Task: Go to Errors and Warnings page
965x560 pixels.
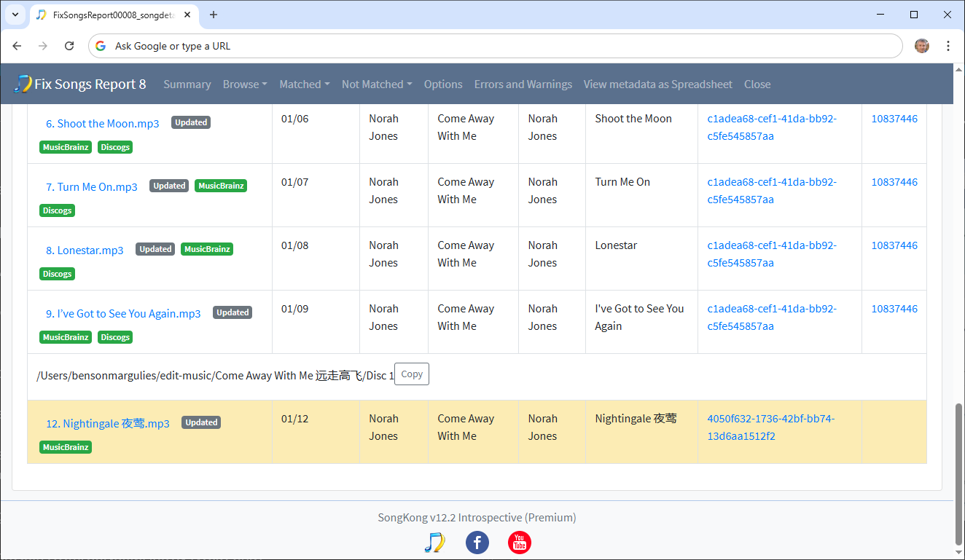Action: pyautogui.click(x=523, y=84)
